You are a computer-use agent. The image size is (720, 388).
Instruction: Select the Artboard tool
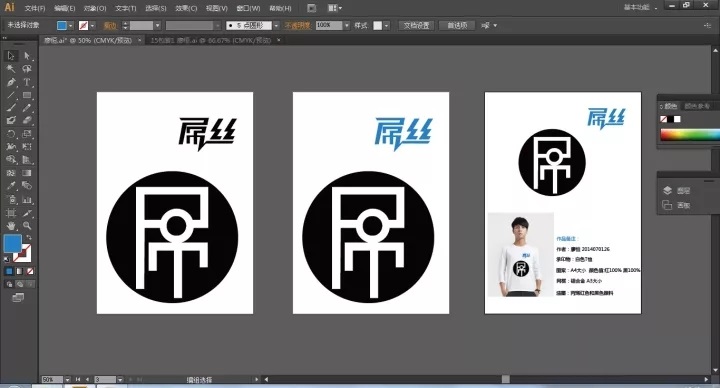[x=11, y=213]
